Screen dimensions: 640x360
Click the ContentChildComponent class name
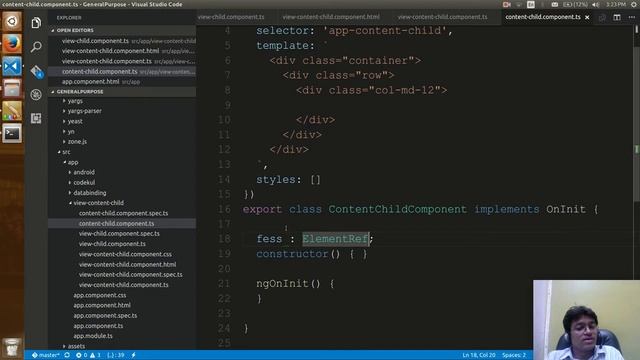coord(397,209)
